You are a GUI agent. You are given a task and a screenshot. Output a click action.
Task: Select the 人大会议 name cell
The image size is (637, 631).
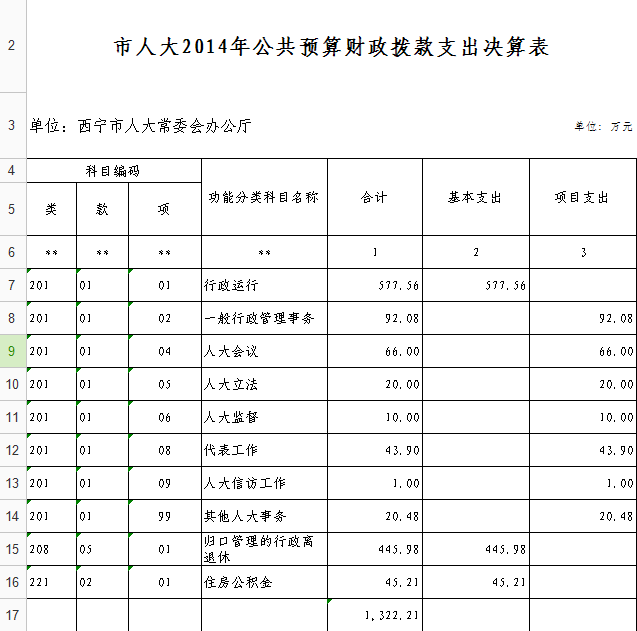[263, 351]
